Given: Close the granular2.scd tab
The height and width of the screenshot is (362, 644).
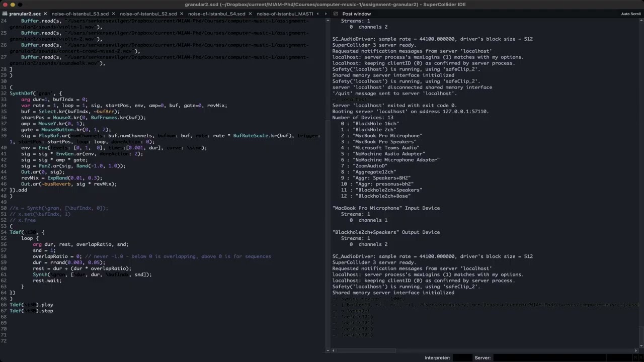Looking at the screenshot, I should 44,14.
